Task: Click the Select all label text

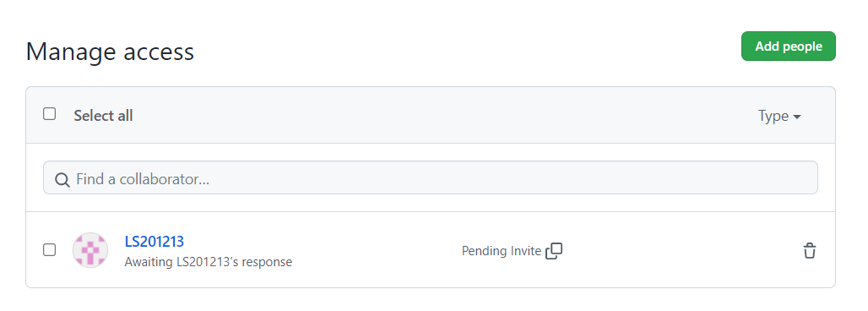Action: 104,115
